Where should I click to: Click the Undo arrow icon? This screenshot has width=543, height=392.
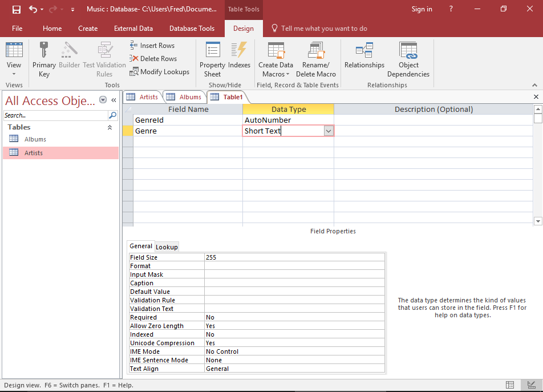tap(33, 9)
